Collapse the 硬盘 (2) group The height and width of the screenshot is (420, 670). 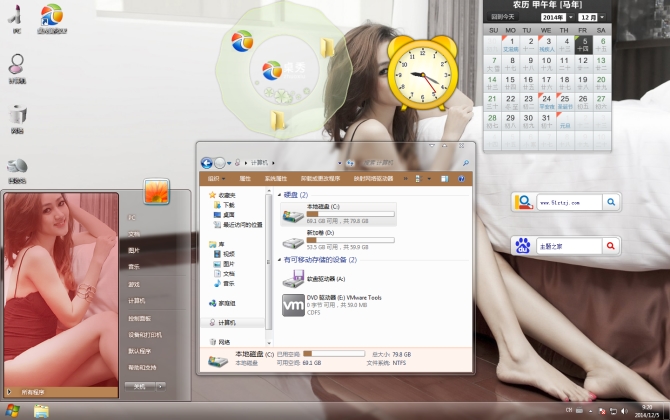(x=279, y=195)
